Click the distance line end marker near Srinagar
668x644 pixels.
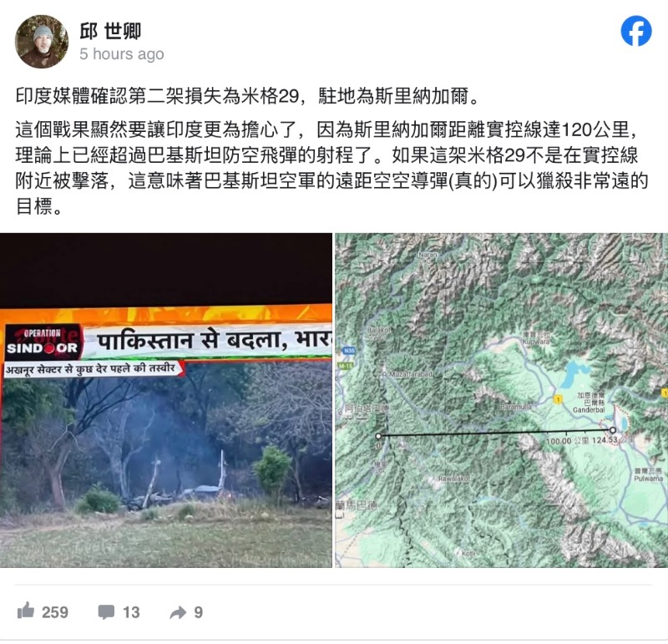(613, 430)
